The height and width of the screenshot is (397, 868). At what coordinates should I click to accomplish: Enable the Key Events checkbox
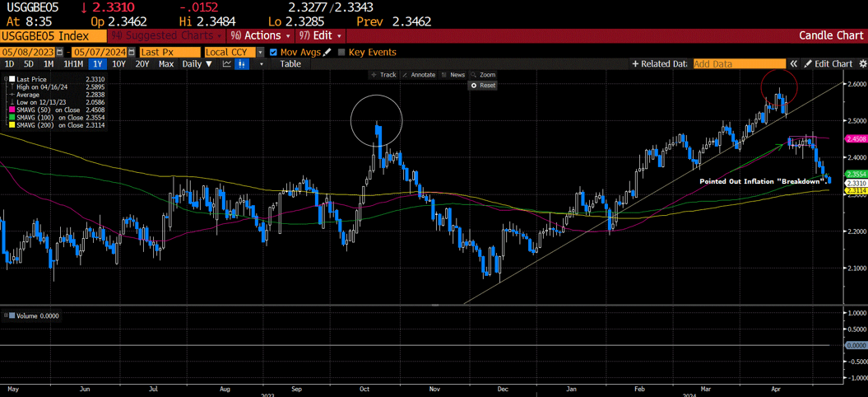point(341,52)
